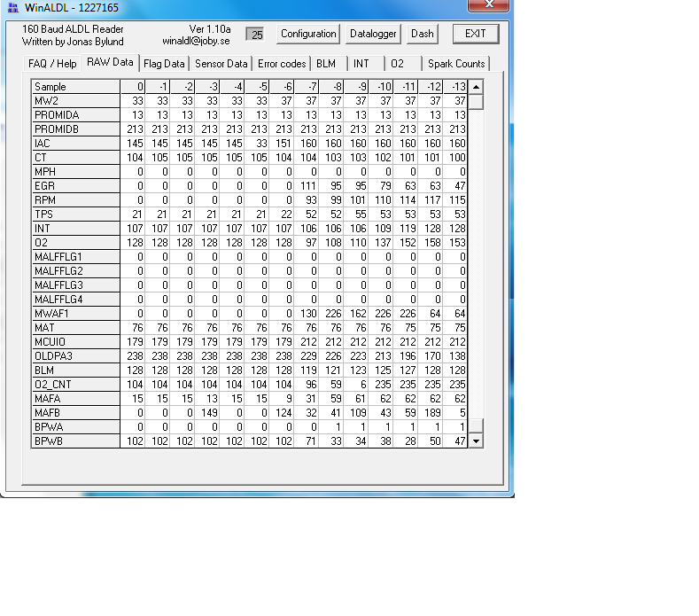Switch to the Sensor Data tab
Viewport: 699px width, 616px height.
(x=221, y=64)
